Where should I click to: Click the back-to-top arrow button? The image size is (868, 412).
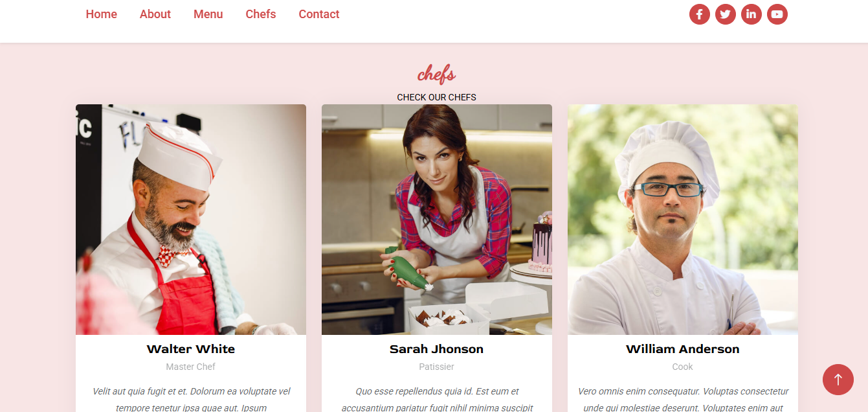pos(838,380)
